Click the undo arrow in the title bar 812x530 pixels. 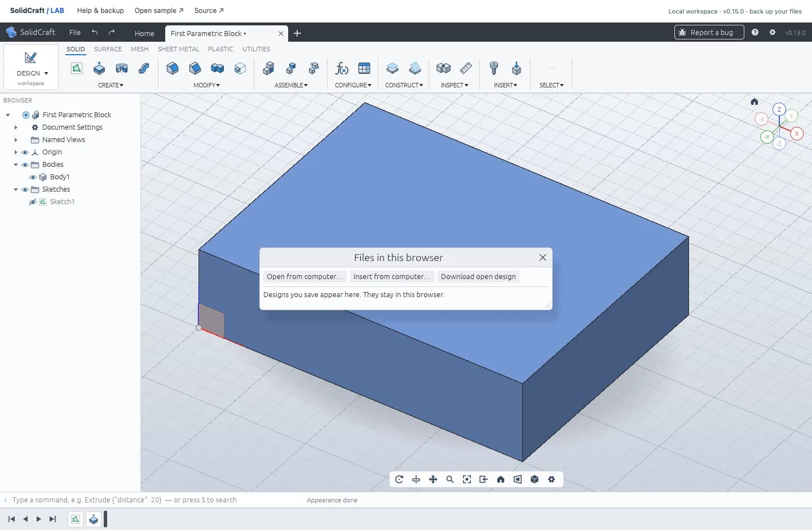point(95,32)
